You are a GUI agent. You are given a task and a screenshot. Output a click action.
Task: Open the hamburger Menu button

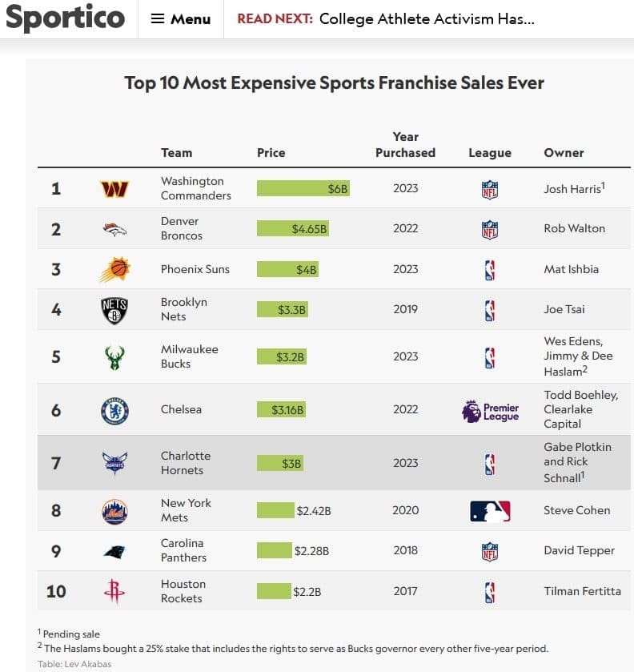[x=181, y=18]
